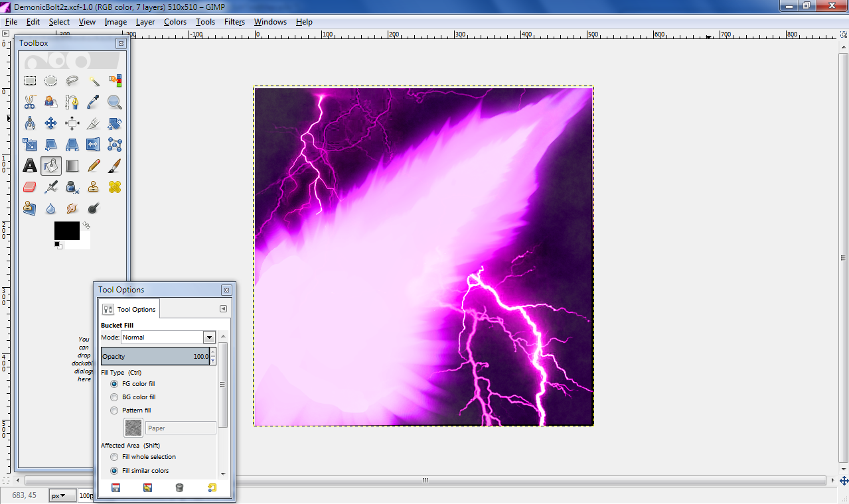
Task: Open the Select menu
Action: pos(59,22)
